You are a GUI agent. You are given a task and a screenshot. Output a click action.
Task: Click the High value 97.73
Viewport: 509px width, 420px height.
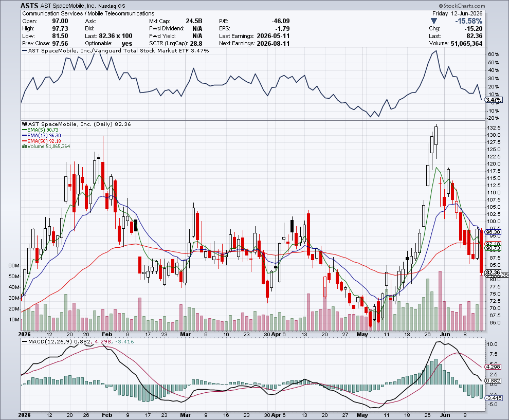click(x=60, y=29)
